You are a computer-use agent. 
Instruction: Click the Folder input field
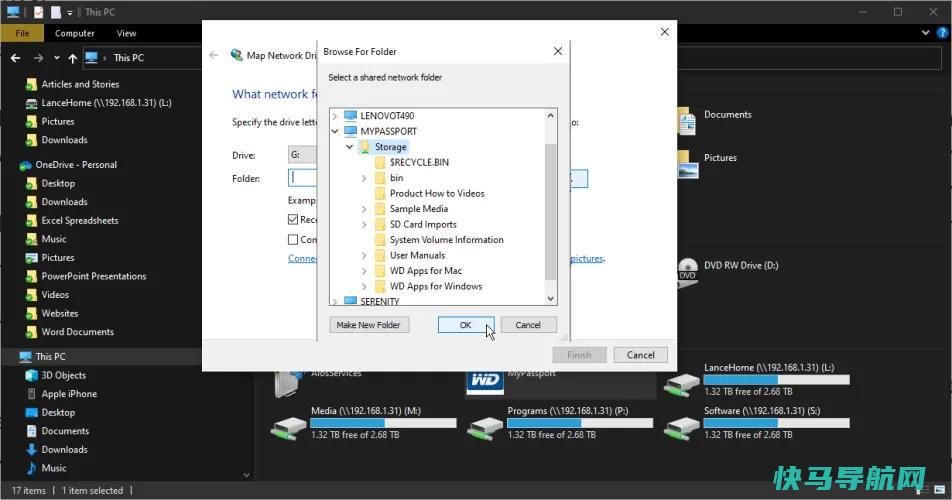(x=302, y=178)
